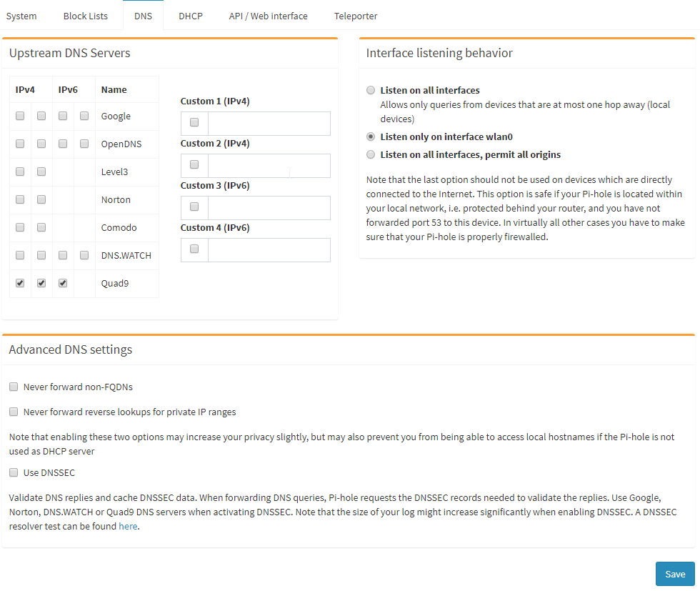700x591 pixels.
Task: Click the 'Advanced DNS settings' heading
Action: [x=71, y=349]
